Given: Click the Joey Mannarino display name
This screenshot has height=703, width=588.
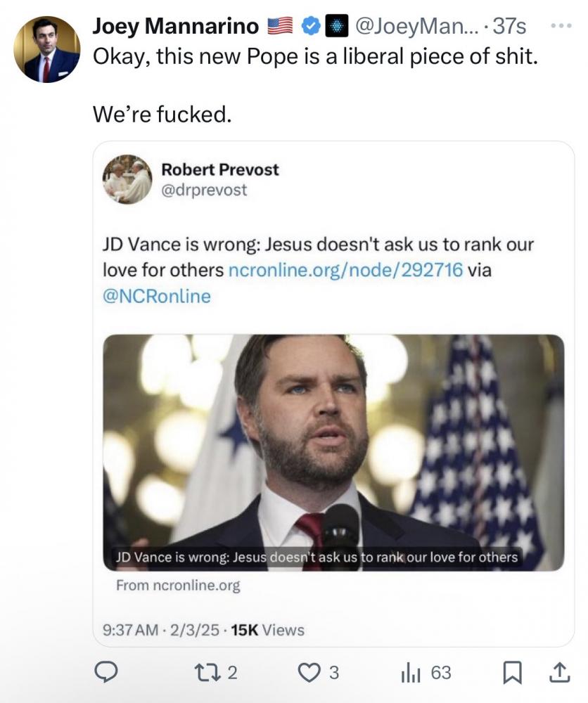Looking at the screenshot, I should point(176,27).
